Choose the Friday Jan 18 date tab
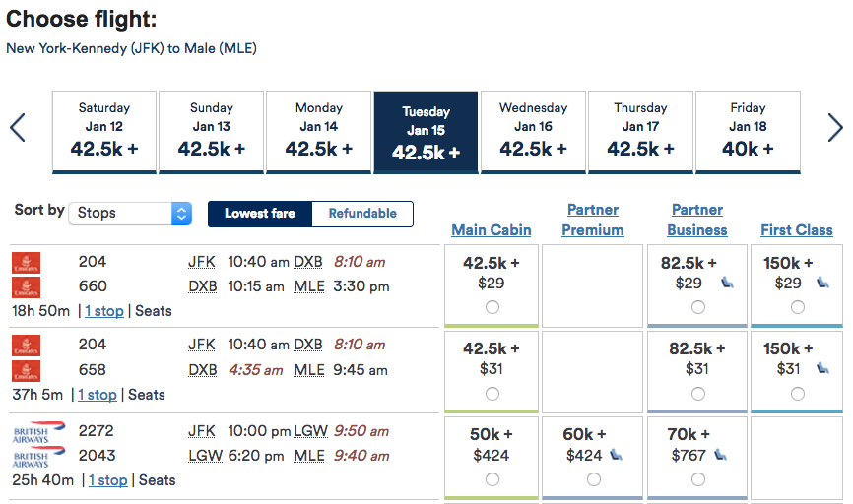 click(748, 132)
